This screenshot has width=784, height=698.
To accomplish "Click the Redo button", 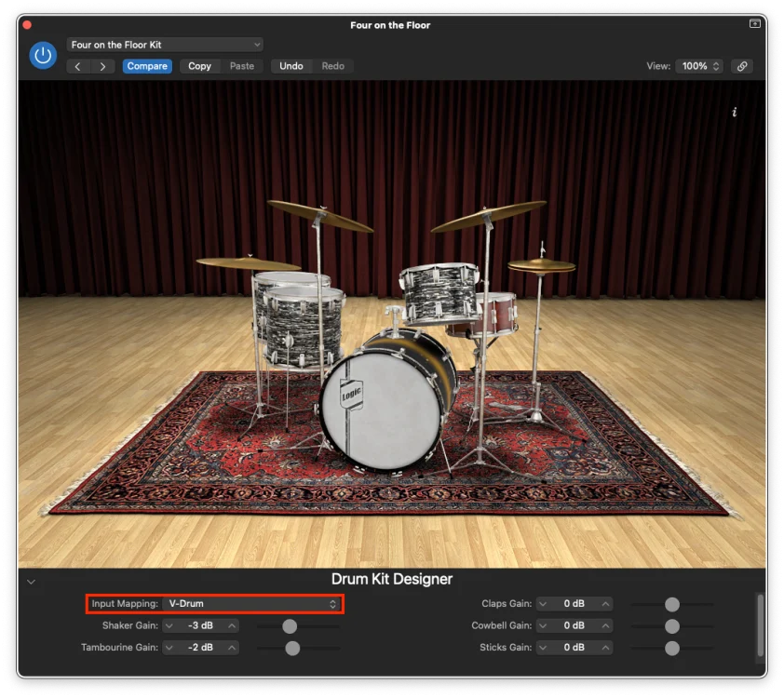I will (x=333, y=66).
